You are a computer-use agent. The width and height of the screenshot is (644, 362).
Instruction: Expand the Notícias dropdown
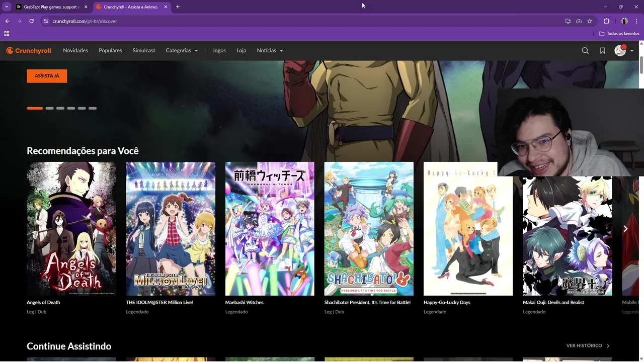[270, 51]
